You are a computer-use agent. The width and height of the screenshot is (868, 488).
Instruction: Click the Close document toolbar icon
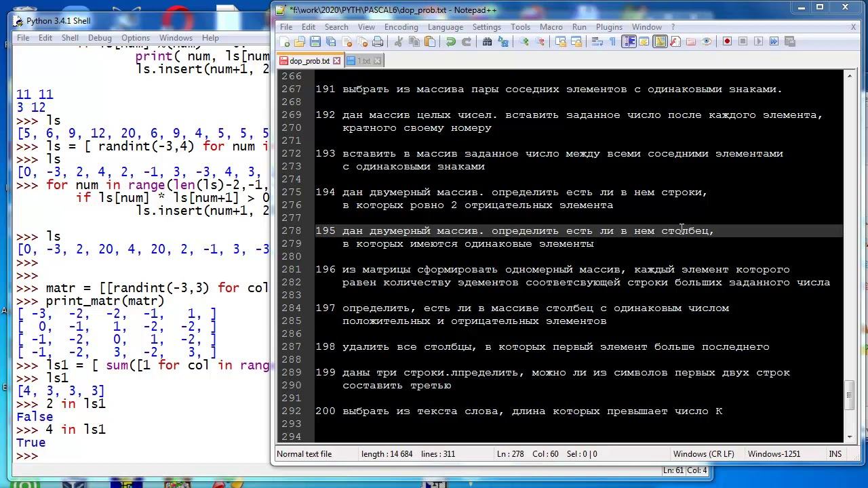[x=347, y=41]
